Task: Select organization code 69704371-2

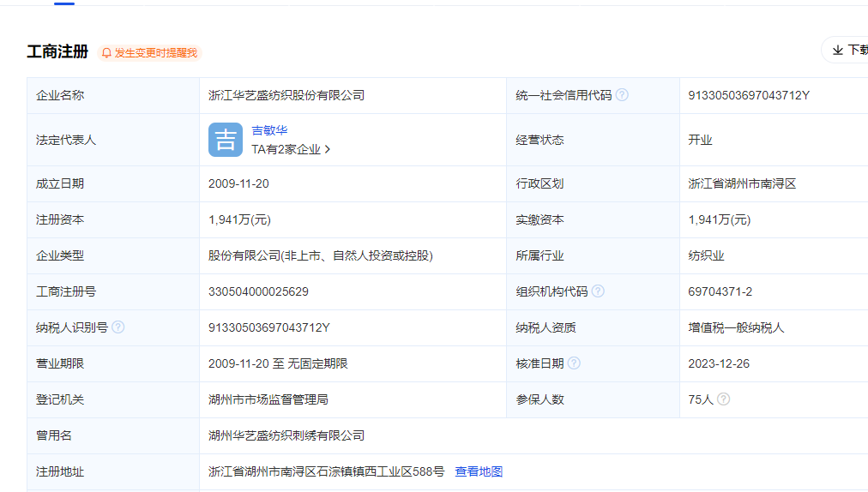Action: pyautogui.click(x=720, y=291)
